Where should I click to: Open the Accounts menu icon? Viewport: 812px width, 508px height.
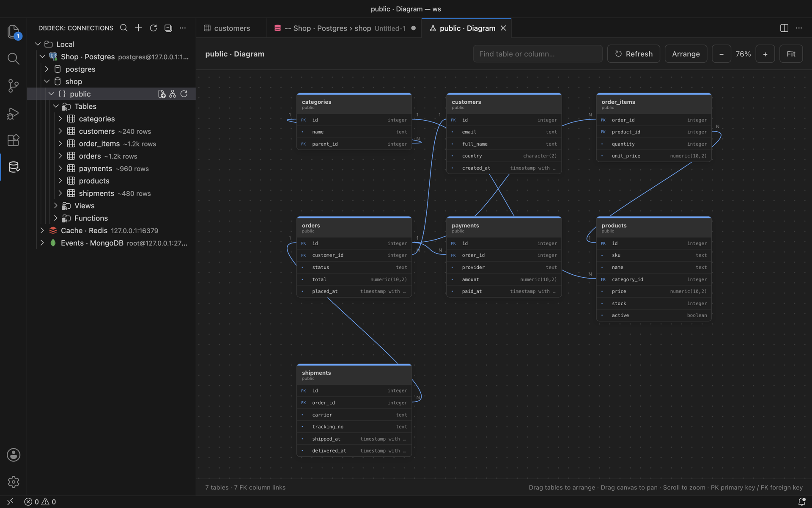coord(14,455)
